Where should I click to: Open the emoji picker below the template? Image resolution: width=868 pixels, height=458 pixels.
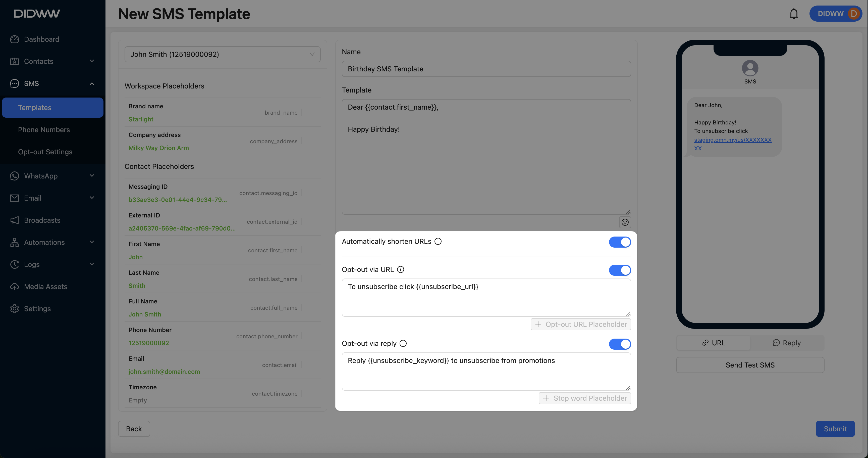(x=625, y=222)
